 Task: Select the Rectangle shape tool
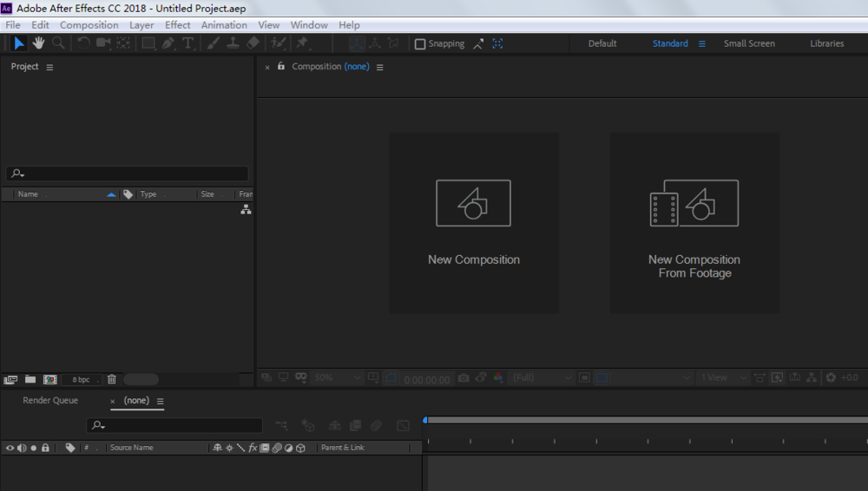point(148,43)
